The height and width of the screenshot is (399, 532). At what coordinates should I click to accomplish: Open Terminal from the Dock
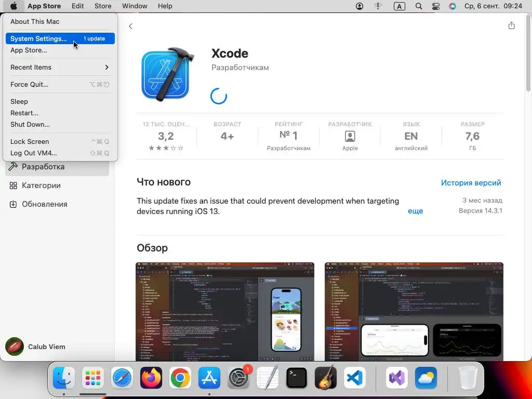(x=297, y=378)
